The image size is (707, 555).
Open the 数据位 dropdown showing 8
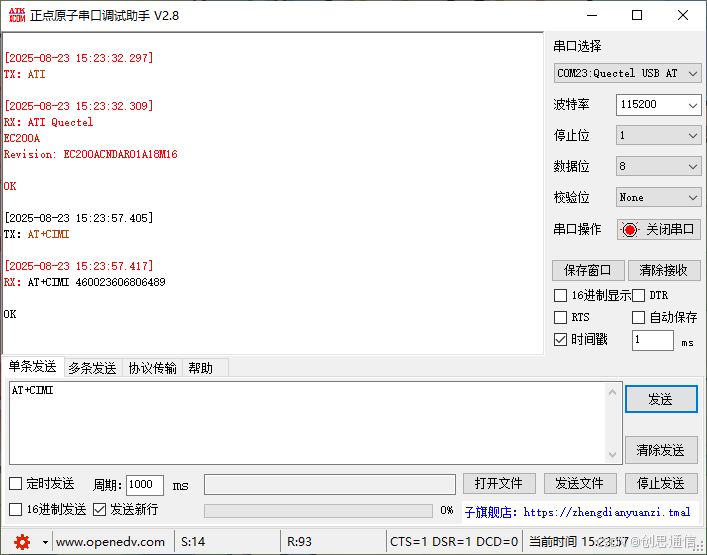click(x=658, y=166)
